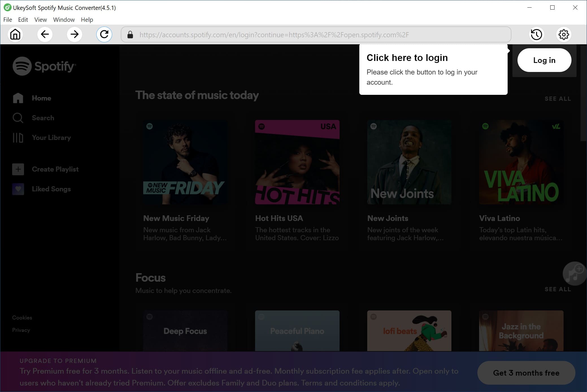Screen dimensions: 587x392
Task: Click the Create Playlist icon
Action: coord(18,169)
